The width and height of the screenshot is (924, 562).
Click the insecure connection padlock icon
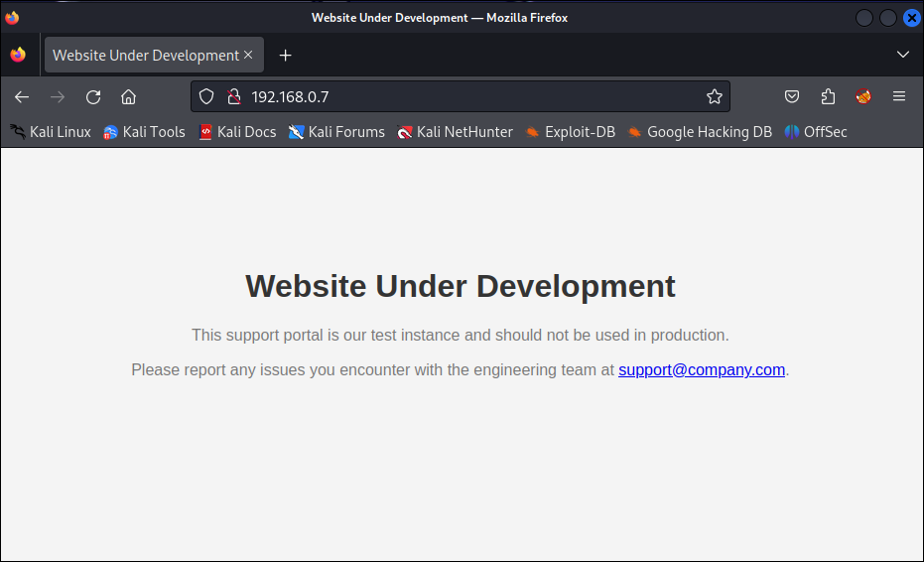[x=234, y=96]
